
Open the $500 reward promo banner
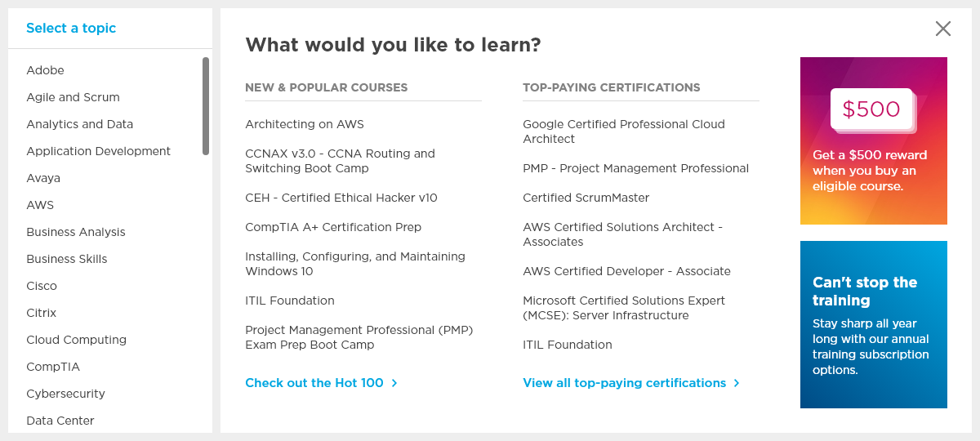pos(874,140)
